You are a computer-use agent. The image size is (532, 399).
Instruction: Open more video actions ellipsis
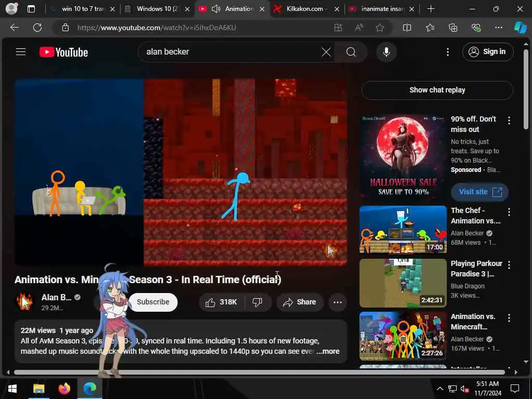coord(337,302)
